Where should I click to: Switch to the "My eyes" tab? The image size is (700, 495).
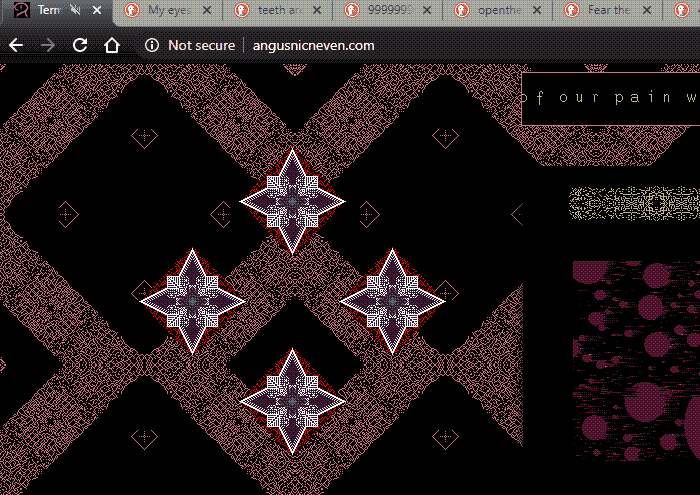tap(165, 11)
